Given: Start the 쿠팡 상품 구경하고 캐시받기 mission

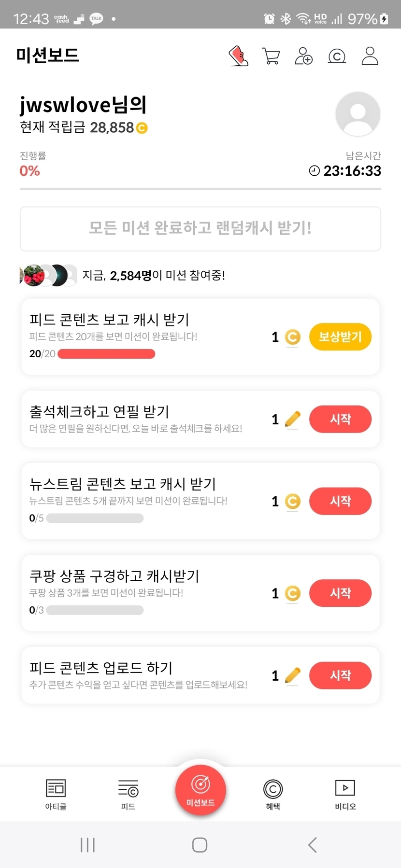Looking at the screenshot, I should pyautogui.click(x=340, y=593).
